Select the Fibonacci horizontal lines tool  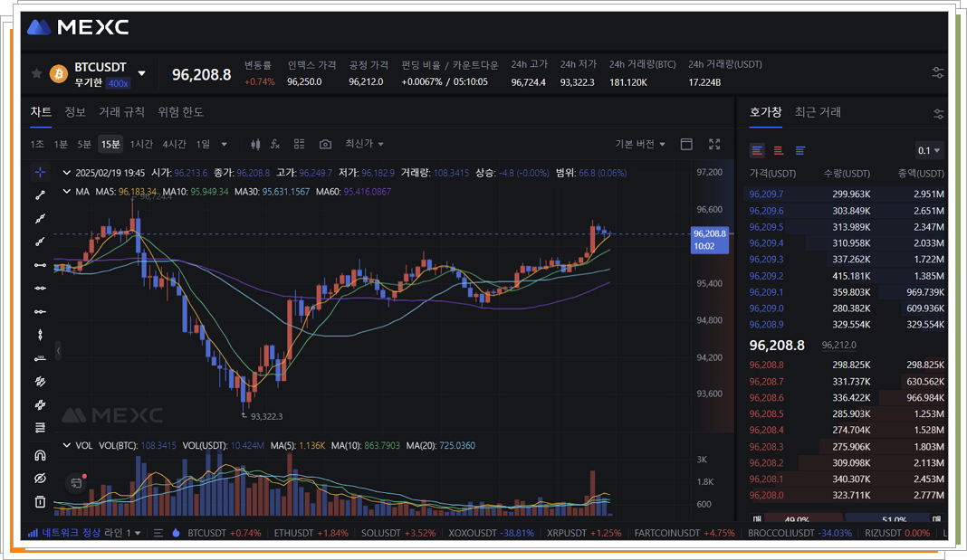click(40, 428)
